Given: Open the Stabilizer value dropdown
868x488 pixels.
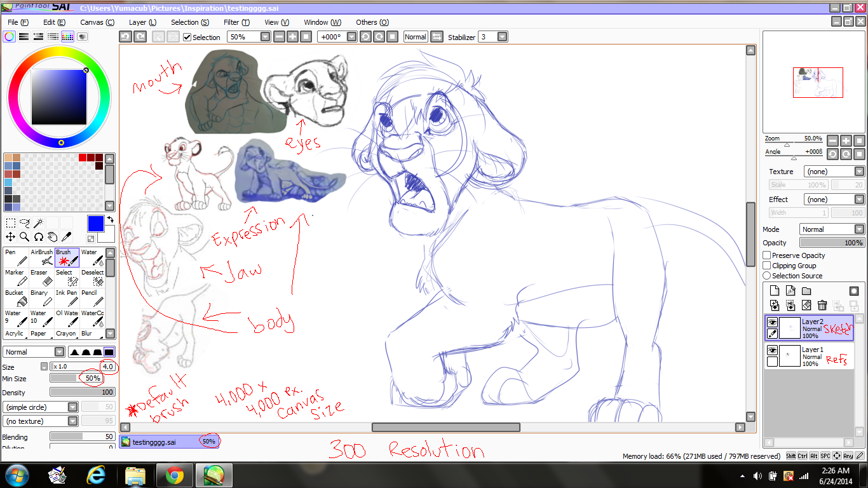Looking at the screenshot, I should [x=503, y=37].
